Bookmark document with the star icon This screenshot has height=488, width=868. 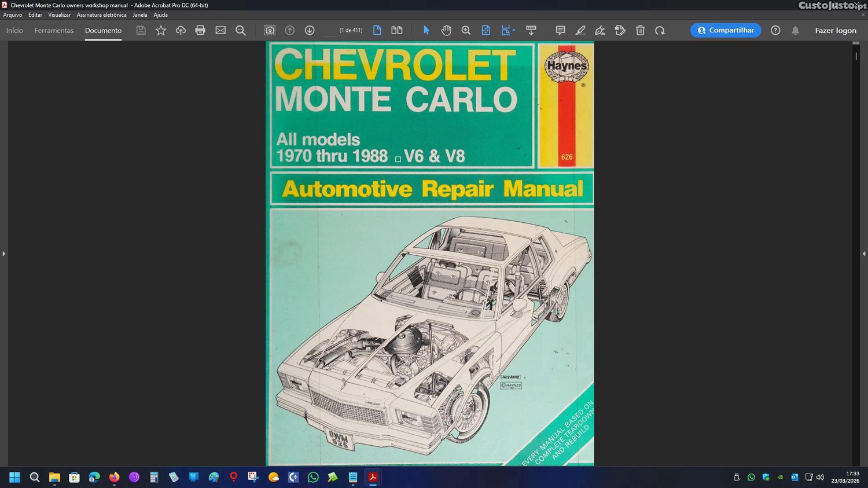(161, 30)
